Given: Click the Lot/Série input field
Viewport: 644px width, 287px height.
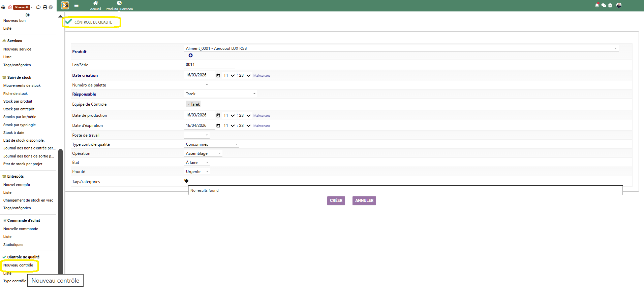Looking at the screenshot, I should tap(209, 65).
